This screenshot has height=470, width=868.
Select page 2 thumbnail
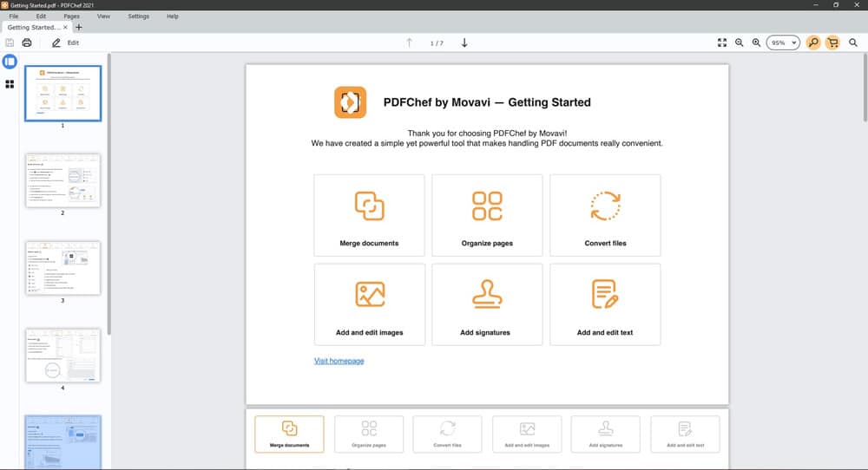pyautogui.click(x=62, y=181)
